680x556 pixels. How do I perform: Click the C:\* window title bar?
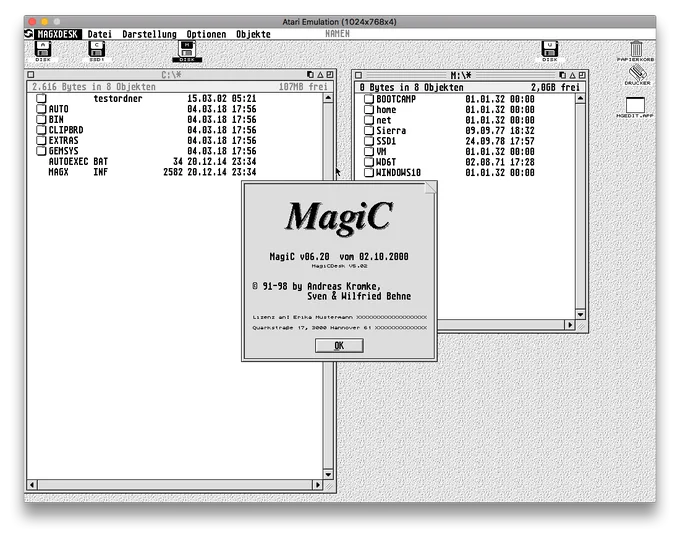tap(170, 75)
